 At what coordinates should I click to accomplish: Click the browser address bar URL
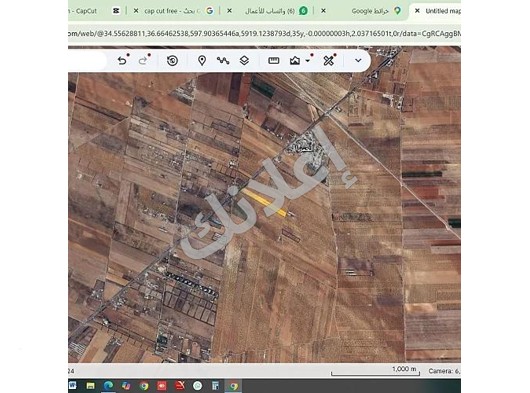(264, 33)
